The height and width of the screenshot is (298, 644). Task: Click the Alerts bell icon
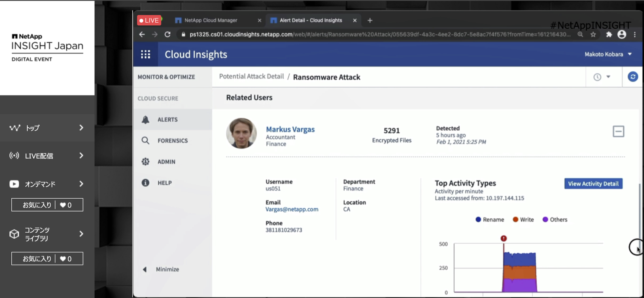[146, 120]
